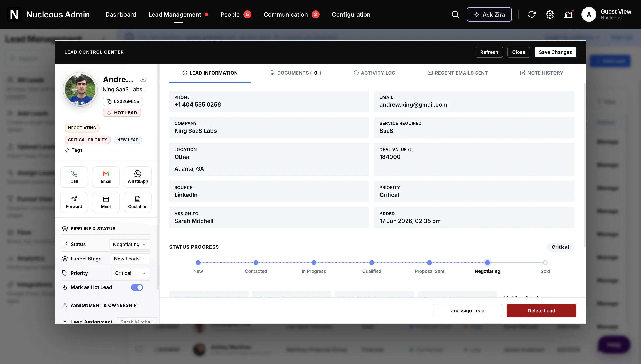Image resolution: width=641 pixels, height=364 pixels.
Task: Copy lead ID L20260615
Action: pos(123,101)
